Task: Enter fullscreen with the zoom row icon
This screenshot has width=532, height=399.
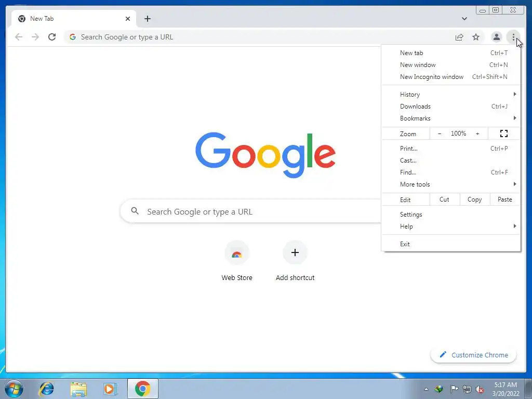Action: (x=504, y=134)
